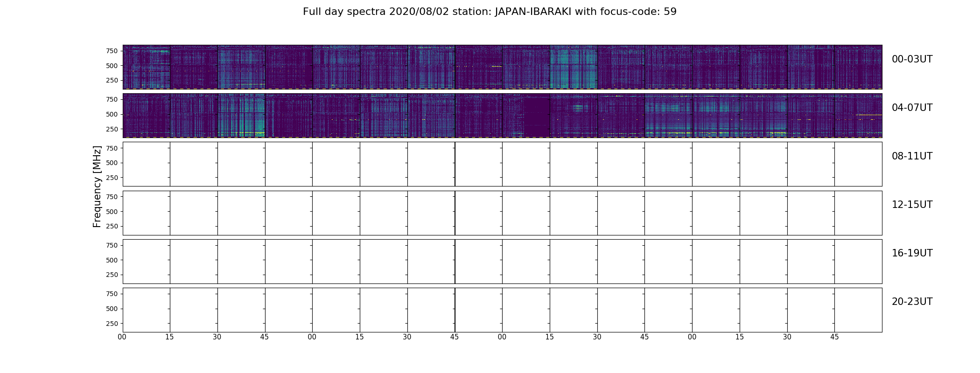This screenshot has width=980, height=373.
Task: Click the 250 tick of the 20-23UT row
Action: (112, 324)
